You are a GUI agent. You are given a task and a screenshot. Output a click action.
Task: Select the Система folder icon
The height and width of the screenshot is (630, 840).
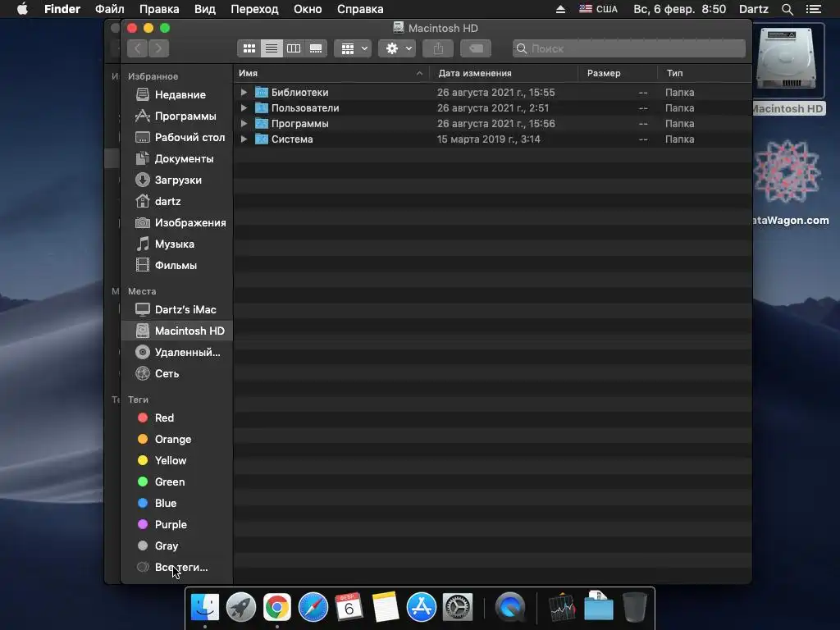coord(262,139)
